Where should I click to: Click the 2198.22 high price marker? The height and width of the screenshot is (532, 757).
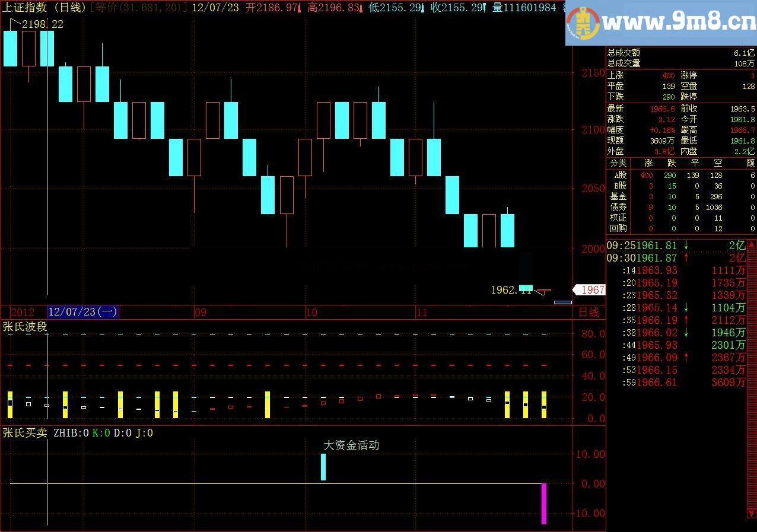coord(42,24)
